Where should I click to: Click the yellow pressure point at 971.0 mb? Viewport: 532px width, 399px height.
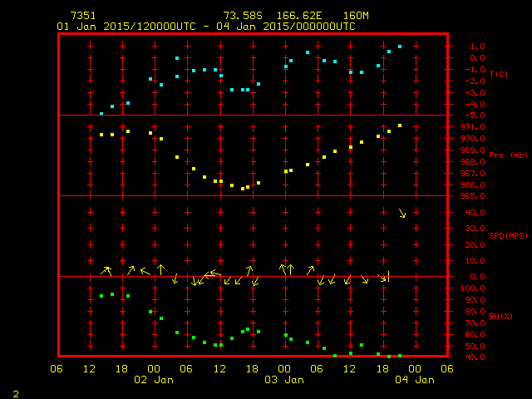coord(400,126)
